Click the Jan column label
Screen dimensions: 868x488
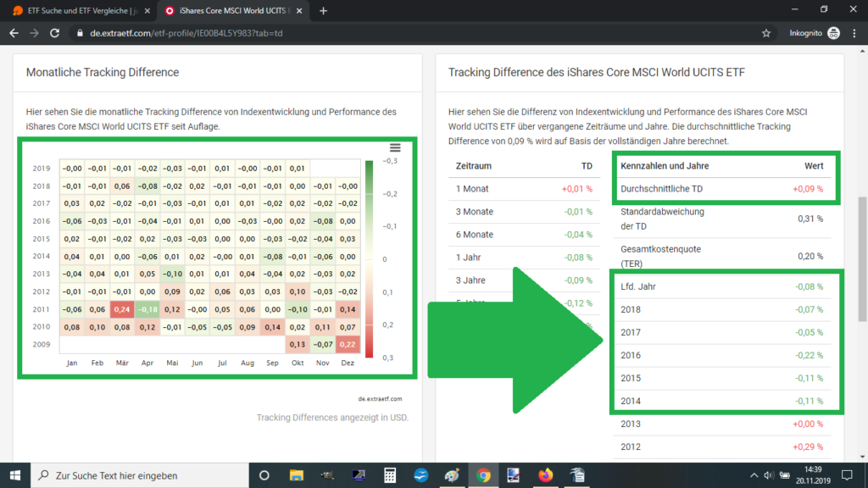[72, 363]
